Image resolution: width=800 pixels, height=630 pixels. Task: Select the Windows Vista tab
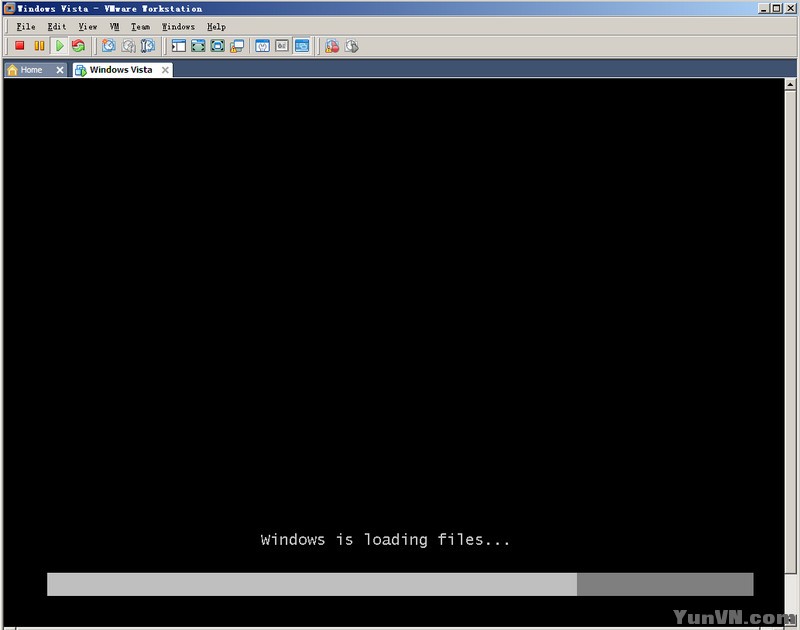[x=121, y=70]
